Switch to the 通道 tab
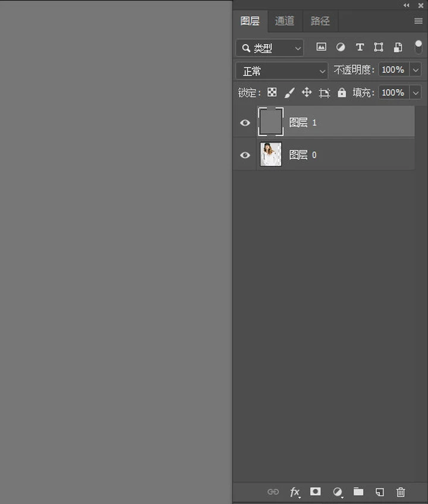The height and width of the screenshot is (504, 428). tap(285, 21)
